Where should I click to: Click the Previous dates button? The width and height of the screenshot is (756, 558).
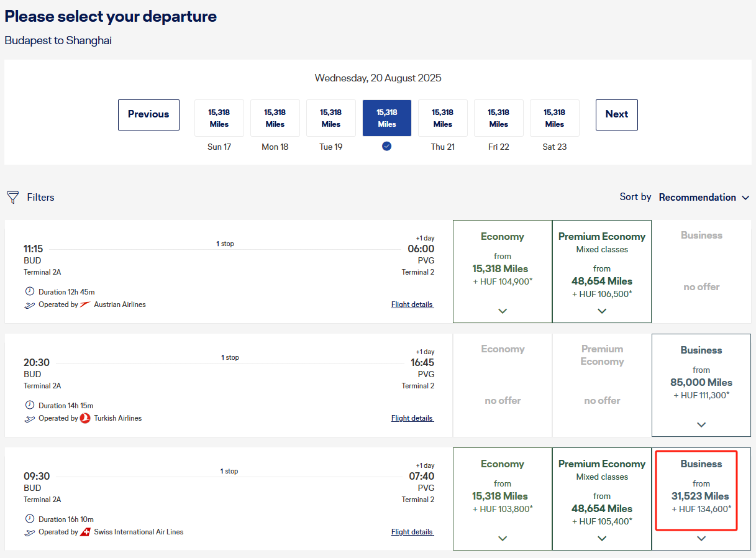148,114
